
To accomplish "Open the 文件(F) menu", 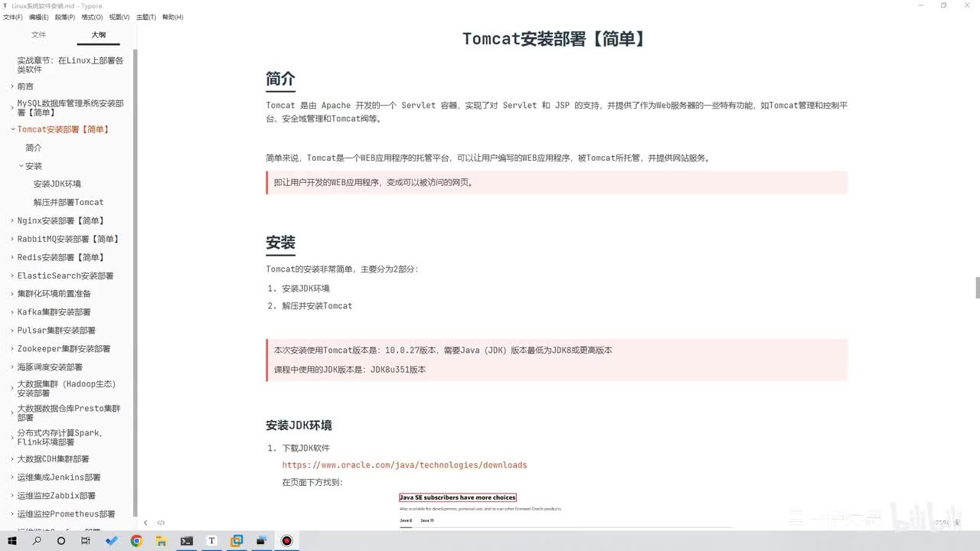I will (13, 17).
